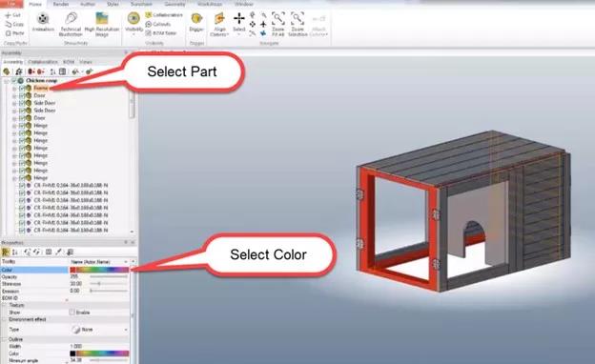Enable the Texture Show checkbox
This screenshot has width=595, height=364.
click(72, 312)
